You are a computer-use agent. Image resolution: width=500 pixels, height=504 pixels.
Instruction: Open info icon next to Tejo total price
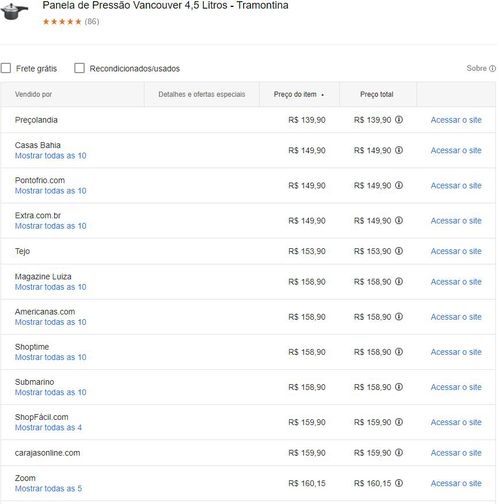pos(399,251)
